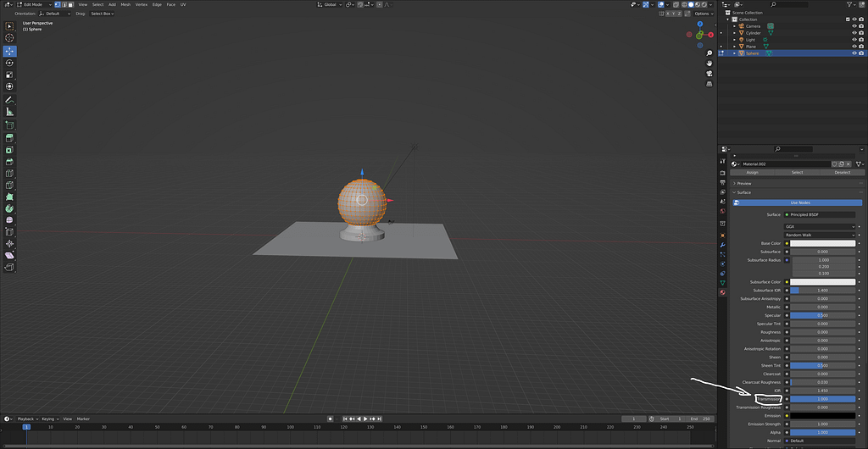This screenshot has height=449, width=868.
Task: Choose the Extrude Region tool
Action: [x=9, y=137]
